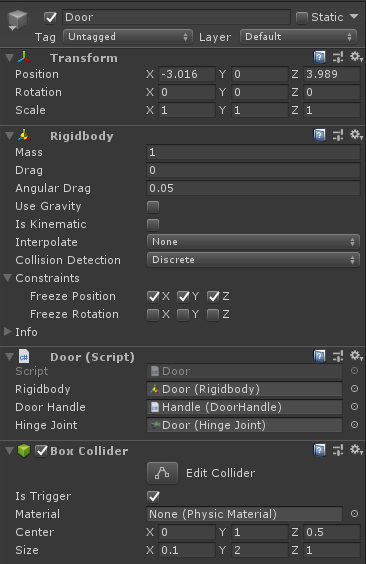
Task: Collapse the Rigidbody component
Action: [x=10, y=136]
